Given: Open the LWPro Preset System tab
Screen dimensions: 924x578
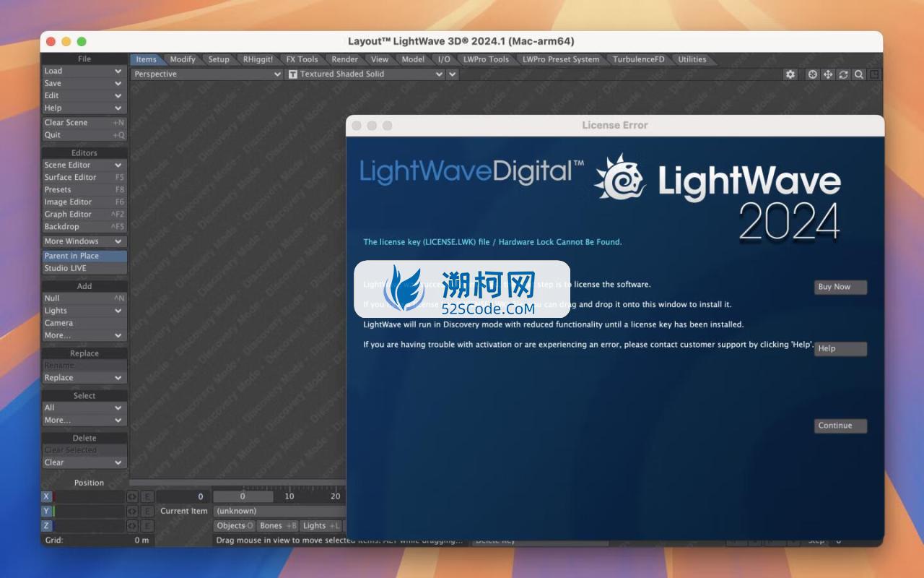Looking at the screenshot, I should (x=561, y=59).
